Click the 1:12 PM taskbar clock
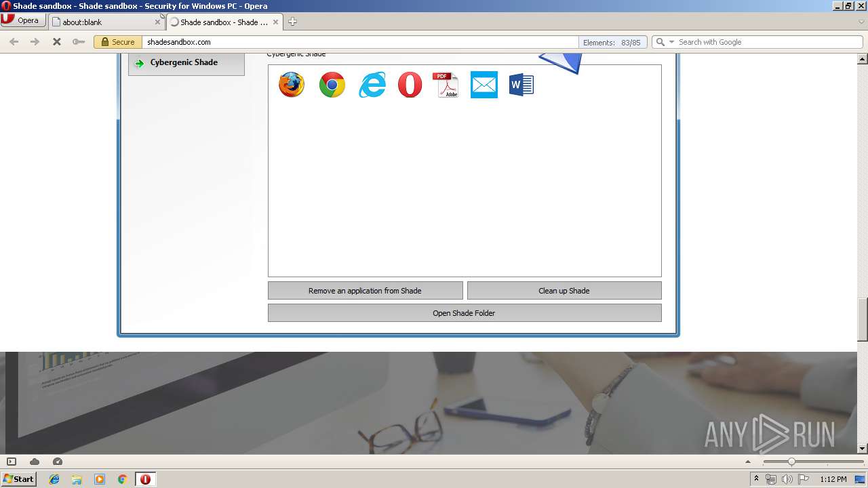Viewport: 868px width, 488px height. pos(833,479)
